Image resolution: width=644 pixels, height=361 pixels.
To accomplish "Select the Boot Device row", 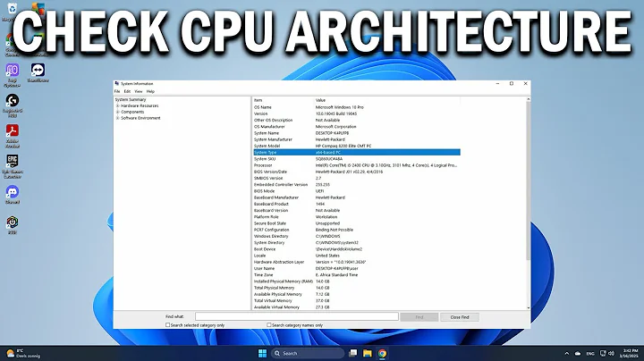I will coord(357,249).
